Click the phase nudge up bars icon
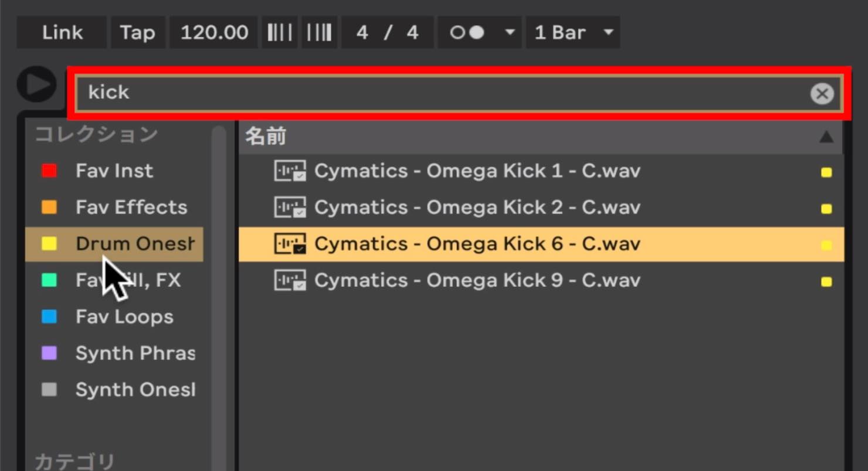Viewport: 868px width, 471px height. tap(319, 32)
